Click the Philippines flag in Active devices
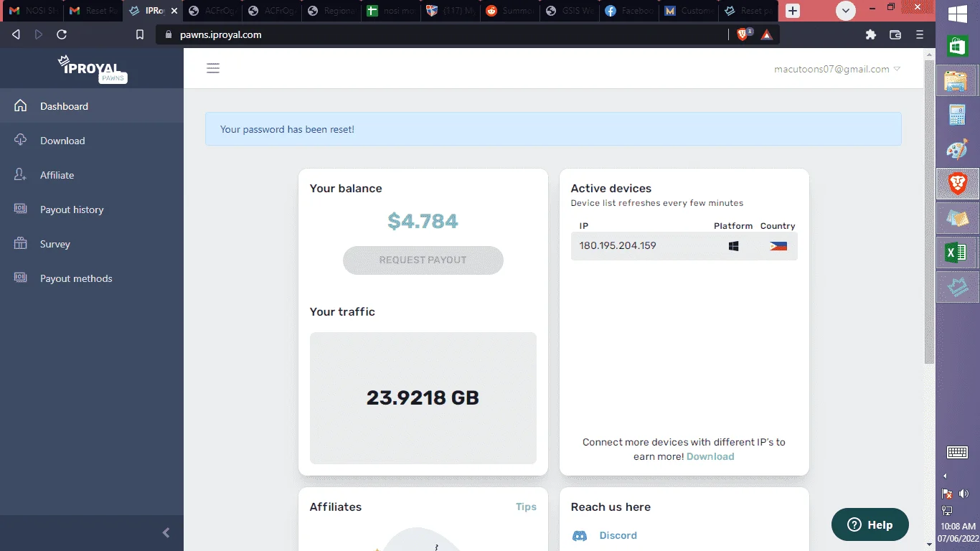Image resolution: width=980 pixels, height=551 pixels. [x=778, y=246]
